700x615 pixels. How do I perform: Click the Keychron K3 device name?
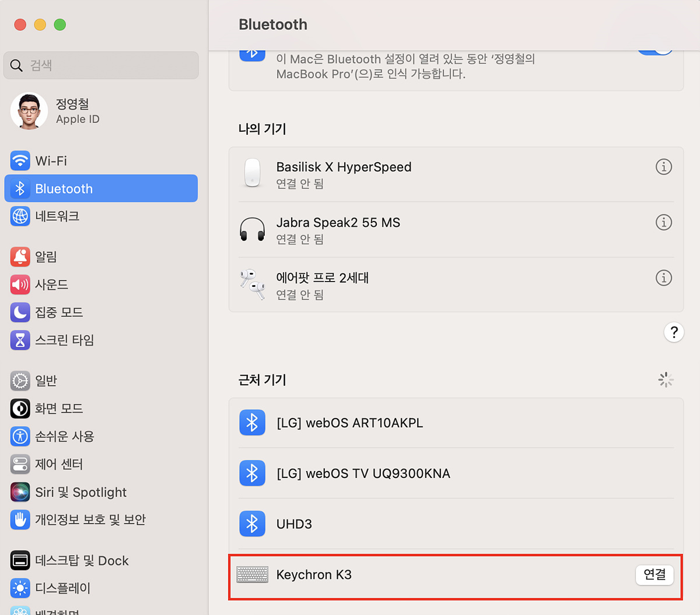click(314, 575)
